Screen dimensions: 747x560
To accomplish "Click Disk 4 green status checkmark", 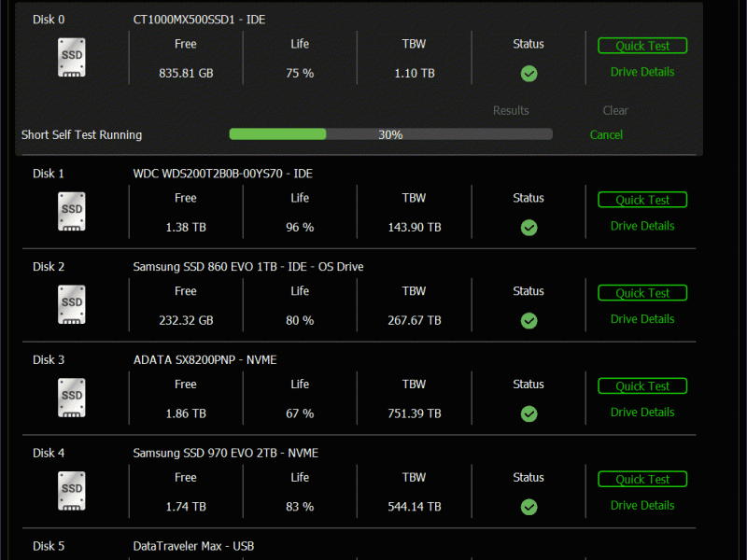I will pos(529,507).
